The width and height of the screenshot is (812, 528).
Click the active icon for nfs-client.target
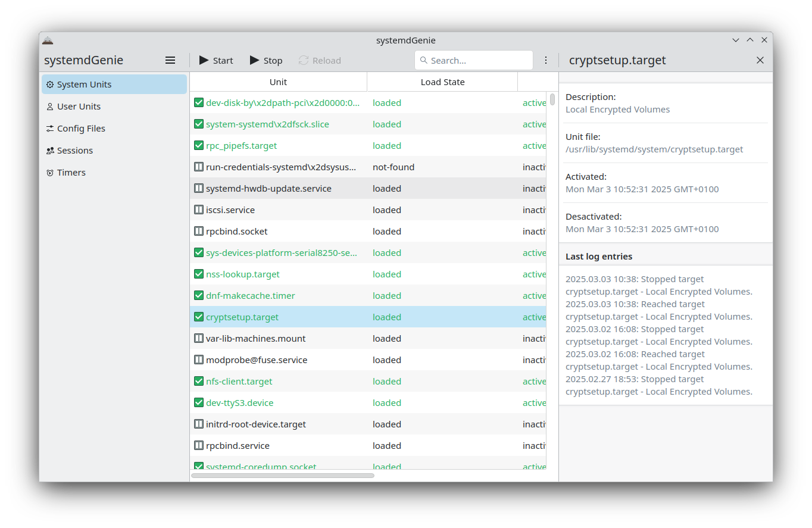click(199, 381)
